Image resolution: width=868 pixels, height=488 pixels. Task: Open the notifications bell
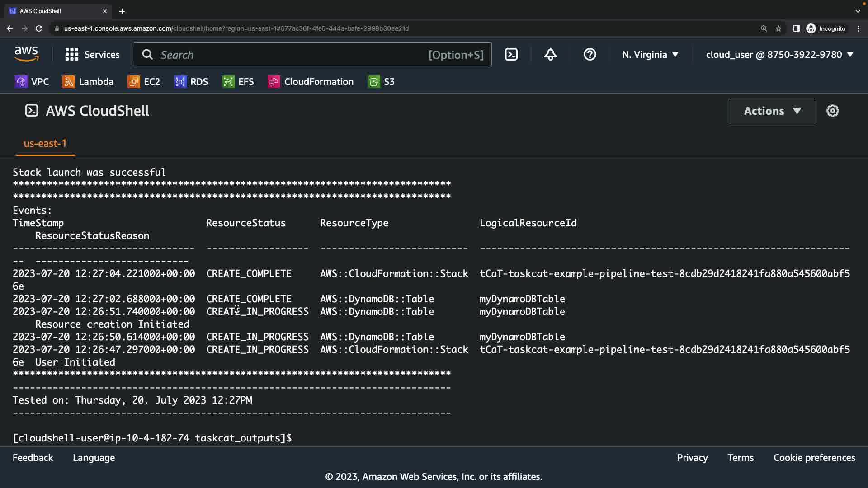point(550,55)
